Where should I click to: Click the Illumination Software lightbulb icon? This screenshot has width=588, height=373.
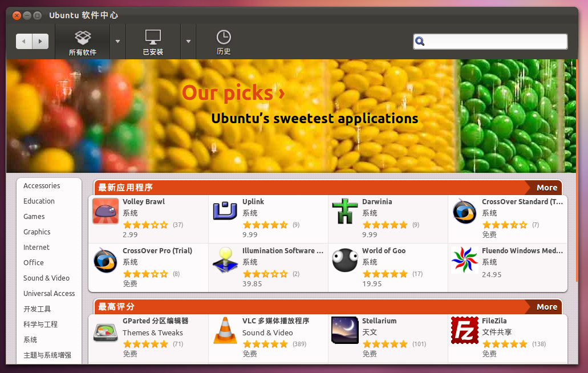[225, 260]
